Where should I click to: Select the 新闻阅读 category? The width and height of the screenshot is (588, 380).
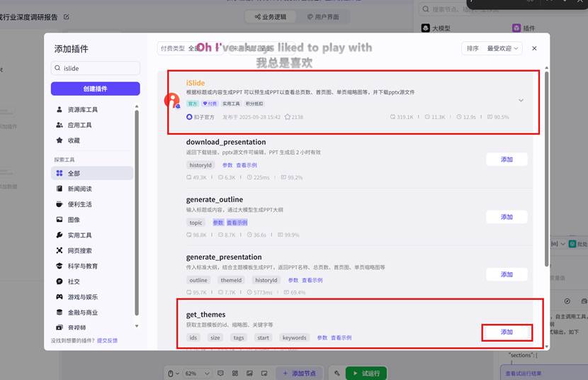pos(92,189)
